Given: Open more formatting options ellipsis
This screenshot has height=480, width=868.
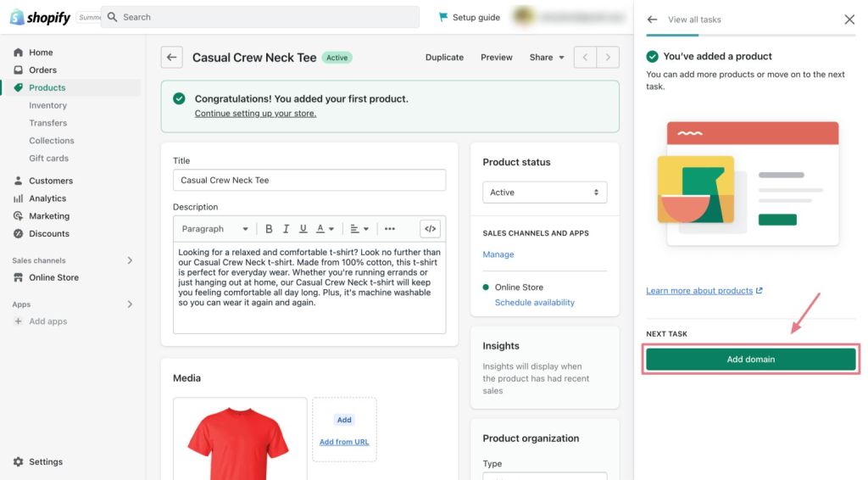Looking at the screenshot, I should pos(389,229).
